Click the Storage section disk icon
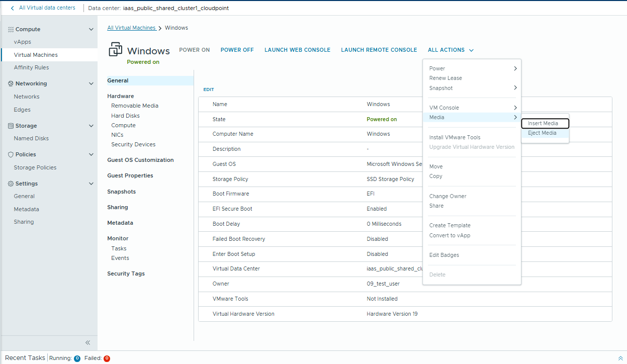 coord(11,126)
